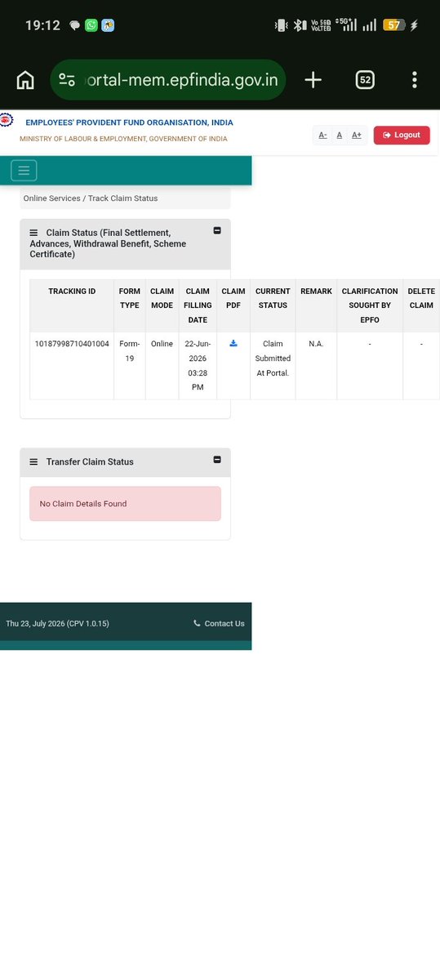Tap the browser home icon
Screen dimensions: 440x980
click(25, 80)
